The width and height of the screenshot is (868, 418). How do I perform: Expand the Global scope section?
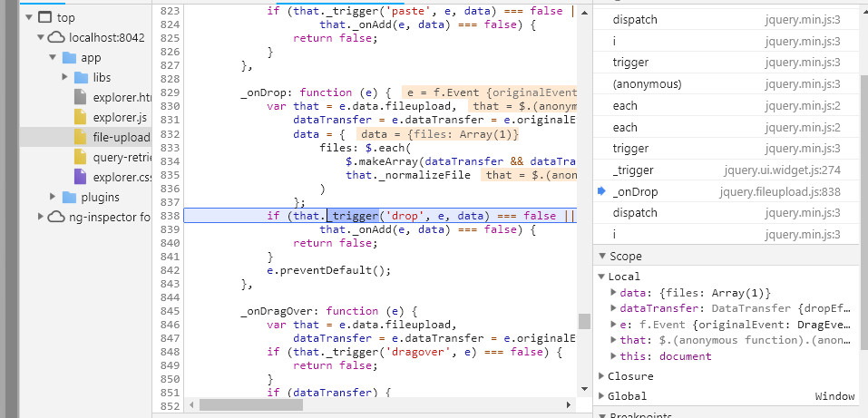[x=601, y=396]
